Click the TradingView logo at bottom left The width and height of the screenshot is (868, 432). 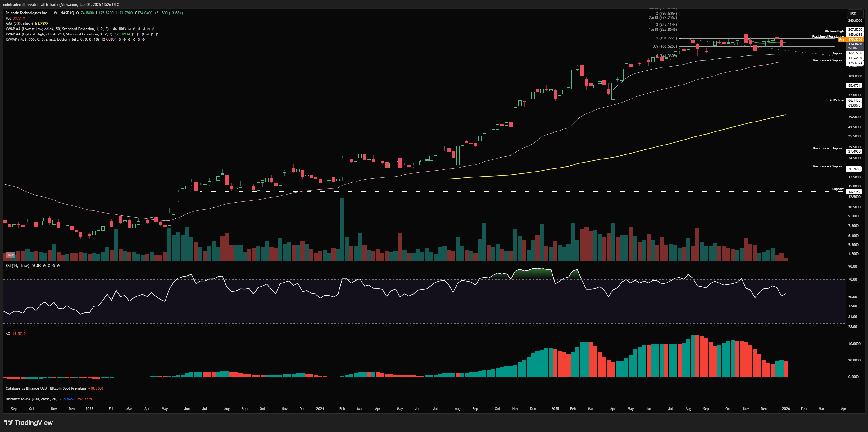[x=28, y=423]
